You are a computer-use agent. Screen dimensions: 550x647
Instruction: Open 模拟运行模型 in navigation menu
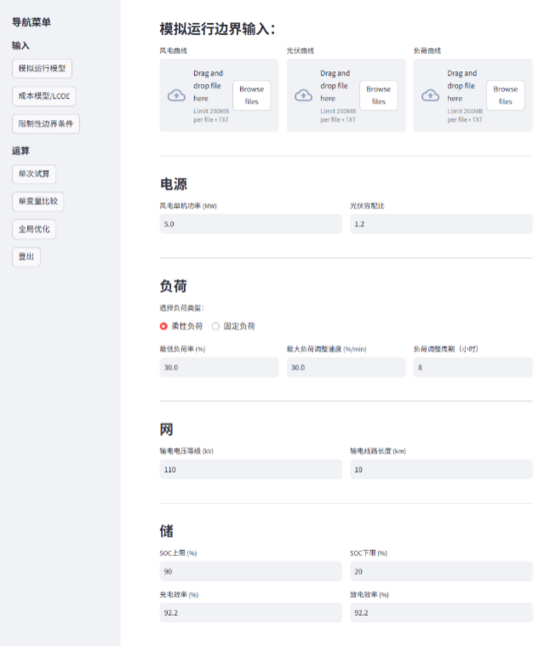coord(42,68)
